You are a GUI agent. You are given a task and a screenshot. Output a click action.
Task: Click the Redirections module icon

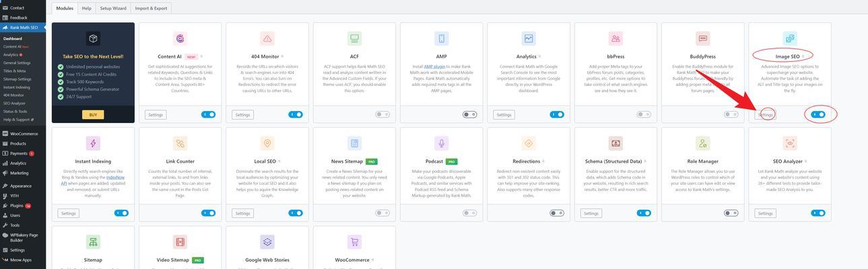(x=529, y=143)
